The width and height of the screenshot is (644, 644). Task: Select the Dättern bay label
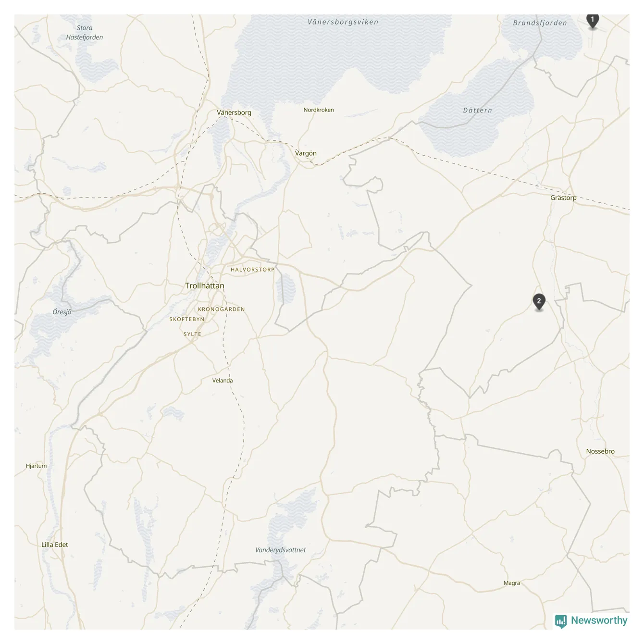pyautogui.click(x=478, y=111)
